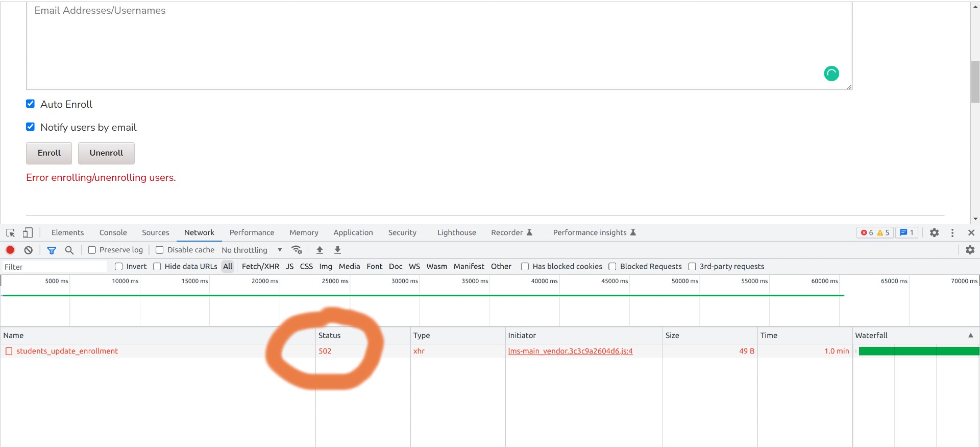Open the Lighthouse tab

click(456, 232)
